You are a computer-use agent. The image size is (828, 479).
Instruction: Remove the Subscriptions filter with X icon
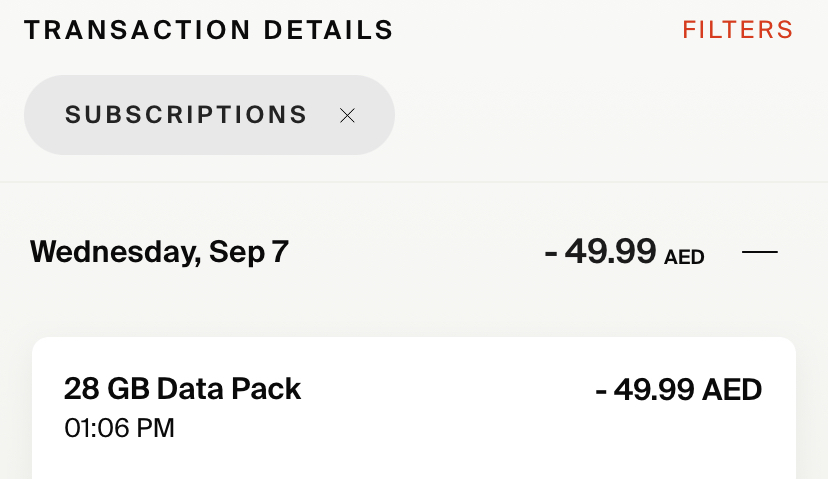click(347, 116)
